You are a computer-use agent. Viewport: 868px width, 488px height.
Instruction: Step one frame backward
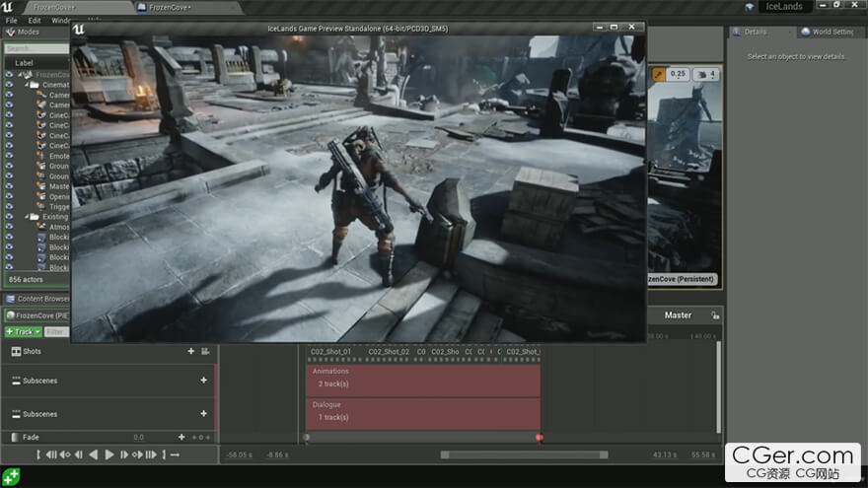[x=79, y=454]
